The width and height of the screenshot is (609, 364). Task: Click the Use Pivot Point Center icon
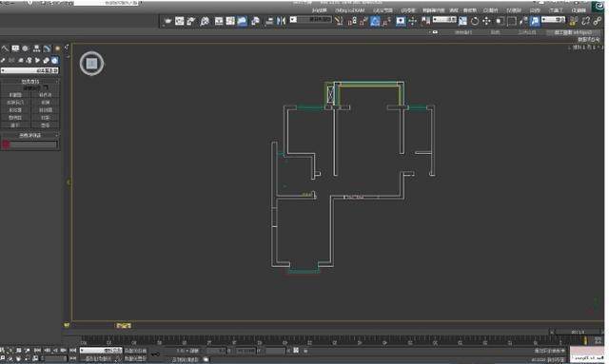[x=425, y=21]
